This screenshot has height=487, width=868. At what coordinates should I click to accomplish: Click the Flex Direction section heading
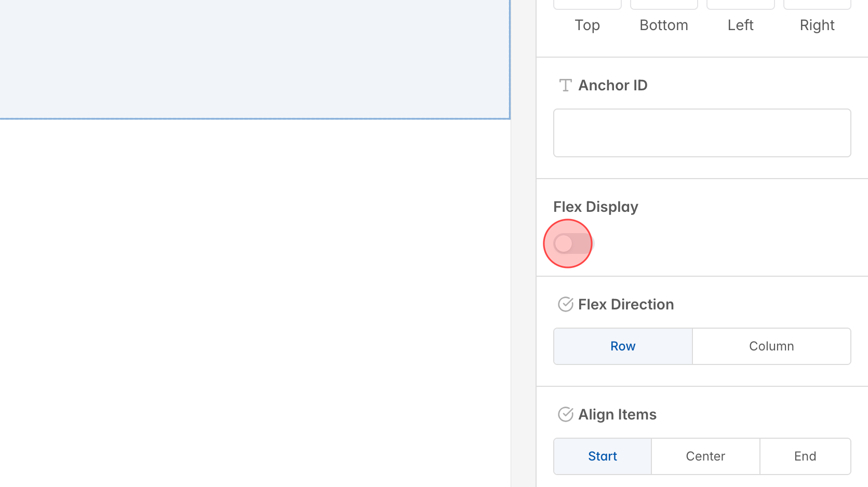tap(626, 304)
